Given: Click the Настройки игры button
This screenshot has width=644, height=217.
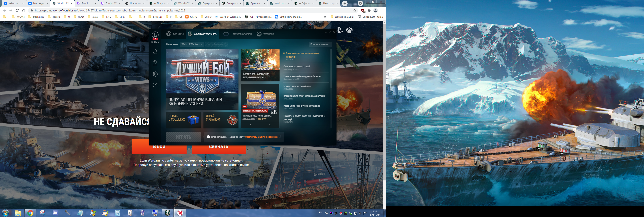Looking at the screenshot, I should point(216,44).
